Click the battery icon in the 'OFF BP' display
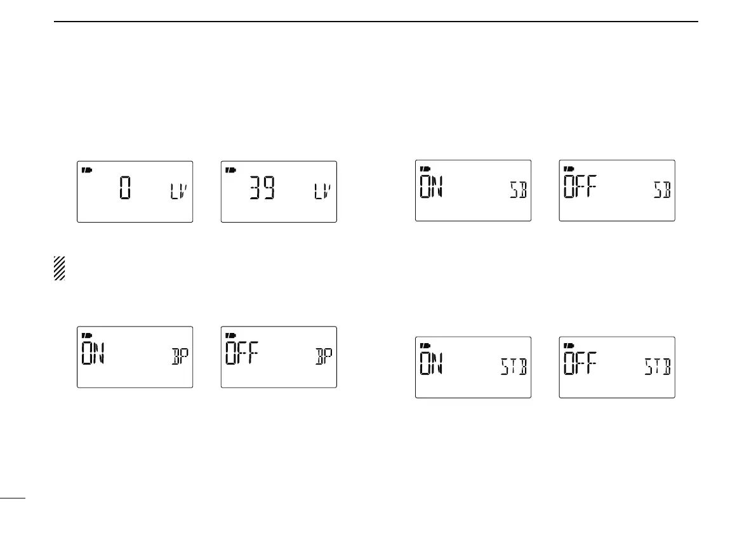Viewport: 756px width, 534px height. (x=231, y=335)
